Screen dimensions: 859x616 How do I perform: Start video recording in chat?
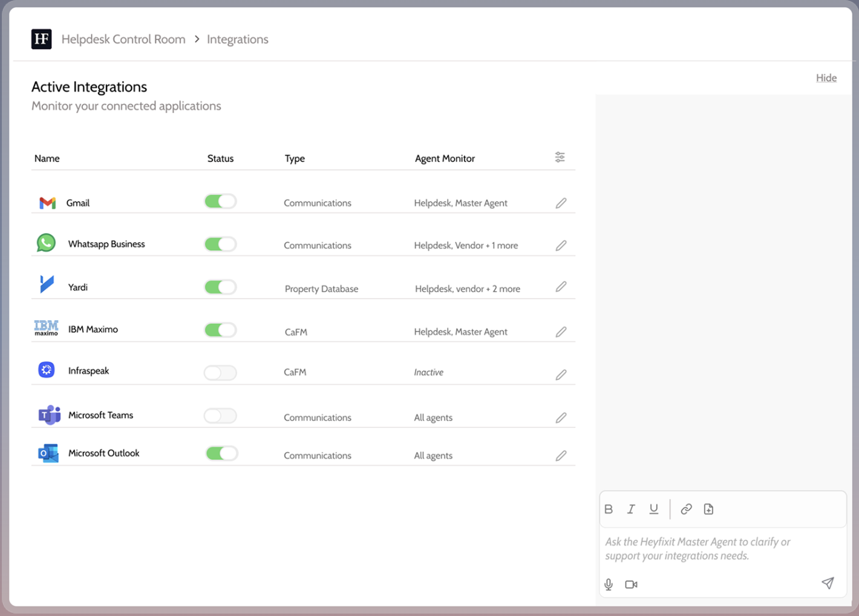click(x=631, y=584)
